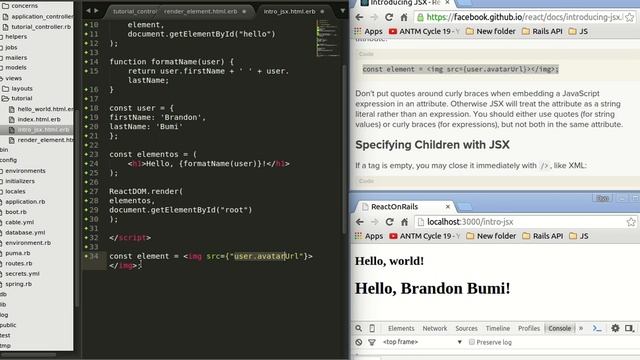Open home in the ReactOnRails browser
Viewport: 640px width, 360px height.
[x=404, y=222]
